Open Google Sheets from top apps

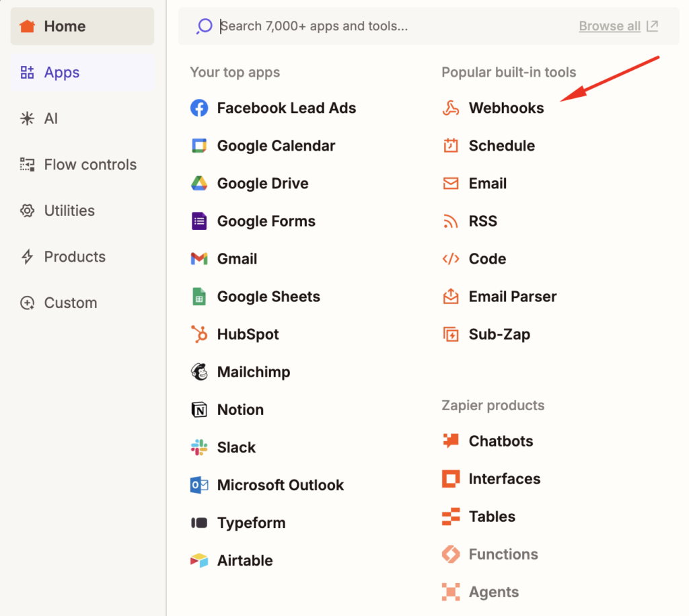tap(268, 297)
